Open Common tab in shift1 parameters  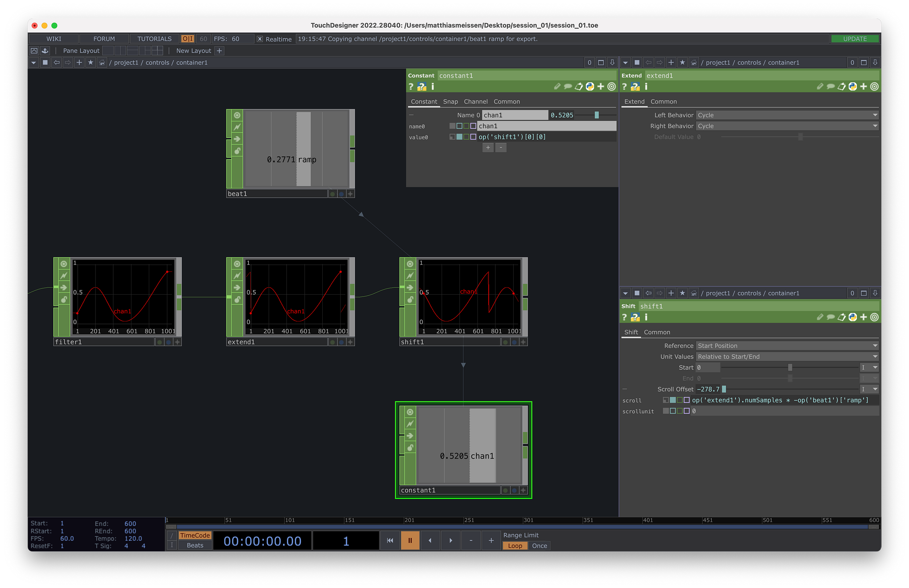point(656,332)
